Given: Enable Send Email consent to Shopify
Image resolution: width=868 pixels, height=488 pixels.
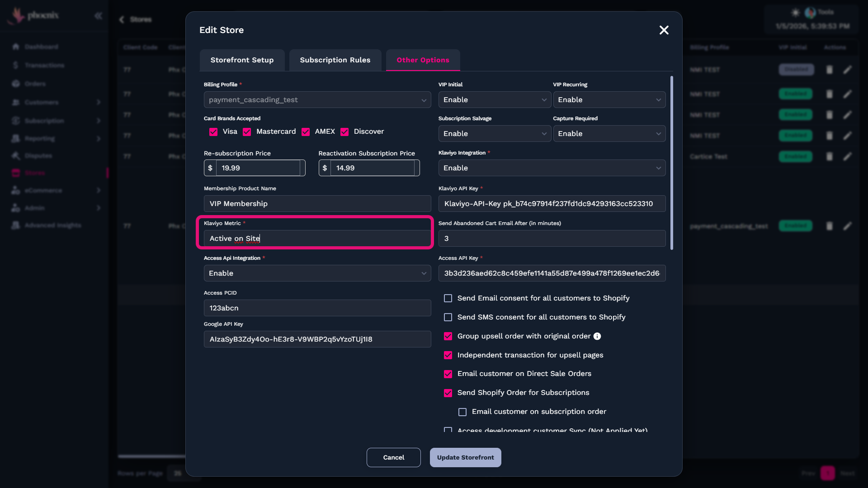Looking at the screenshot, I should pyautogui.click(x=448, y=298).
